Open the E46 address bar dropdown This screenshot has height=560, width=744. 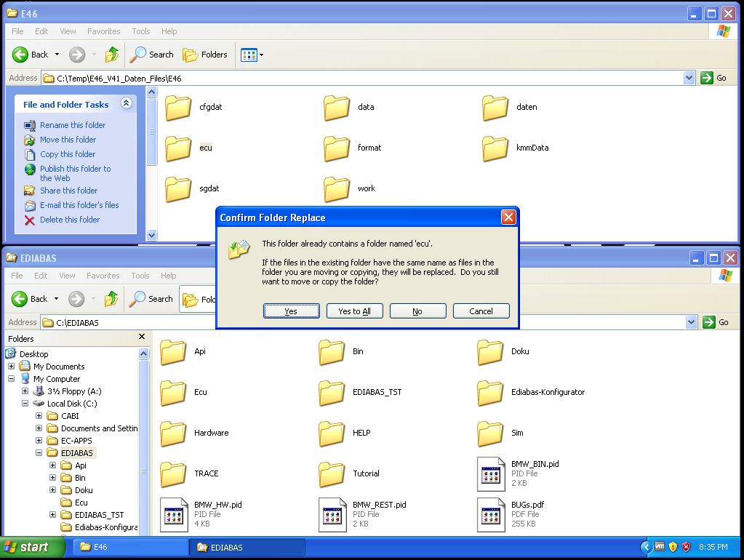[x=689, y=78]
